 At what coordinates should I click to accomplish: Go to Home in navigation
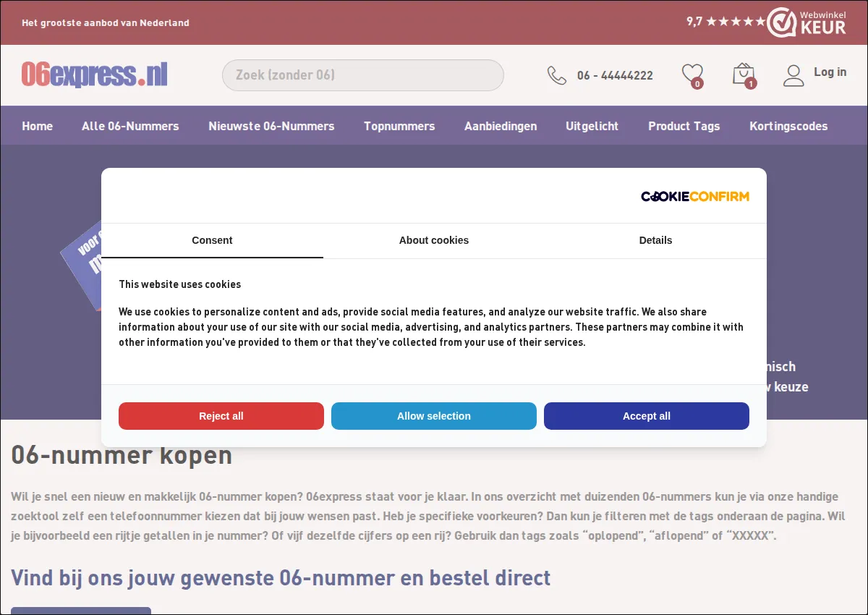(x=37, y=126)
